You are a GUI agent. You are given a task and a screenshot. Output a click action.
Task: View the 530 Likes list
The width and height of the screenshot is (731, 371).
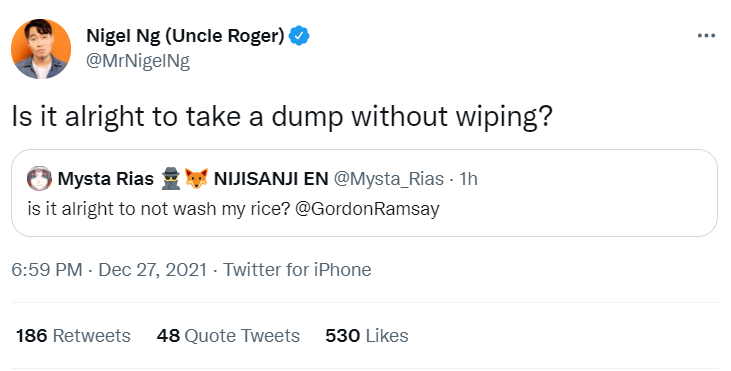(x=366, y=336)
